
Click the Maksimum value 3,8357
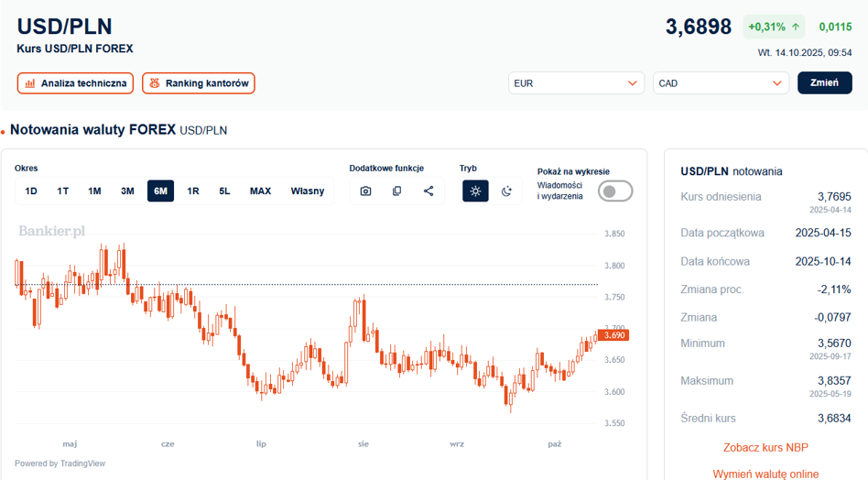coord(834,381)
